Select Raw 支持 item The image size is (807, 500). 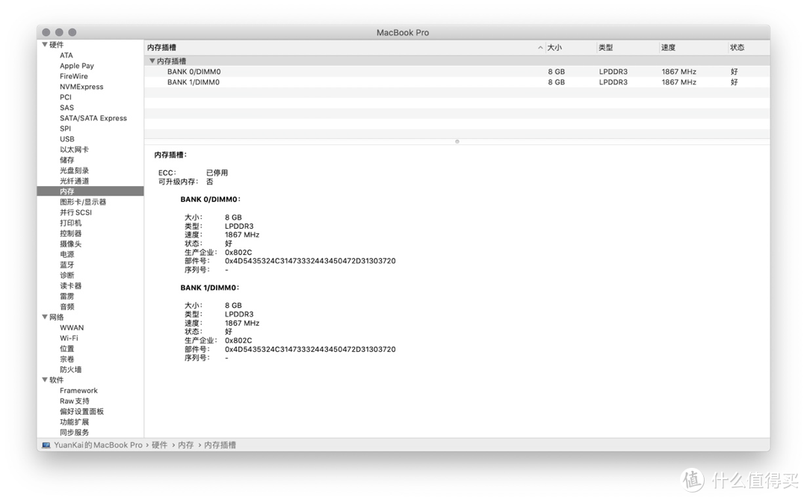pos(75,401)
